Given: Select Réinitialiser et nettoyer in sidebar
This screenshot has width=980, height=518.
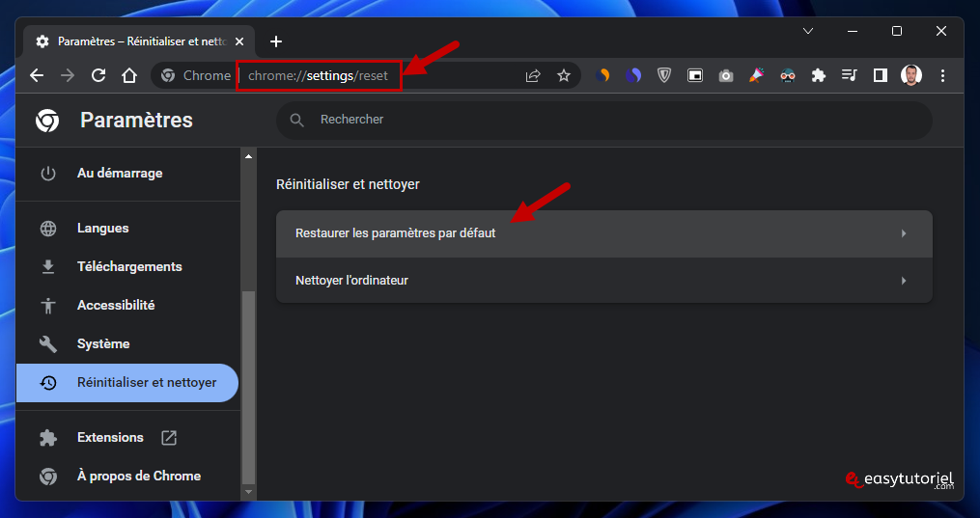Looking at the screenshot, I should coord(127,383).
